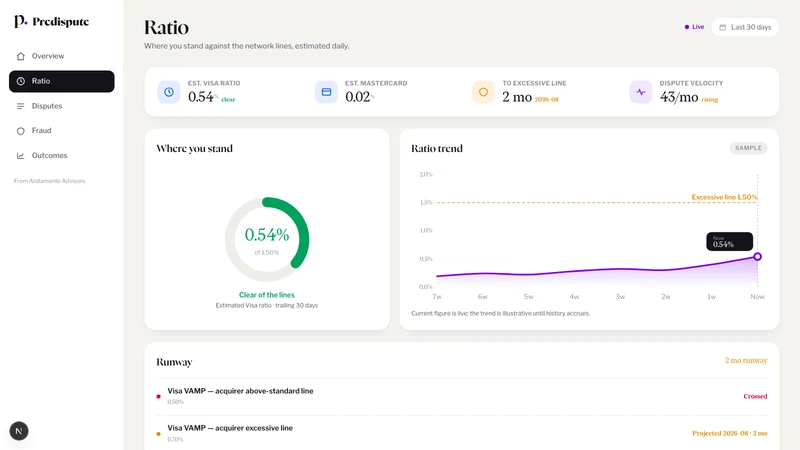Click the Overview home icon
The height and width of the screenshot is (450, 800).
(20, 56)
